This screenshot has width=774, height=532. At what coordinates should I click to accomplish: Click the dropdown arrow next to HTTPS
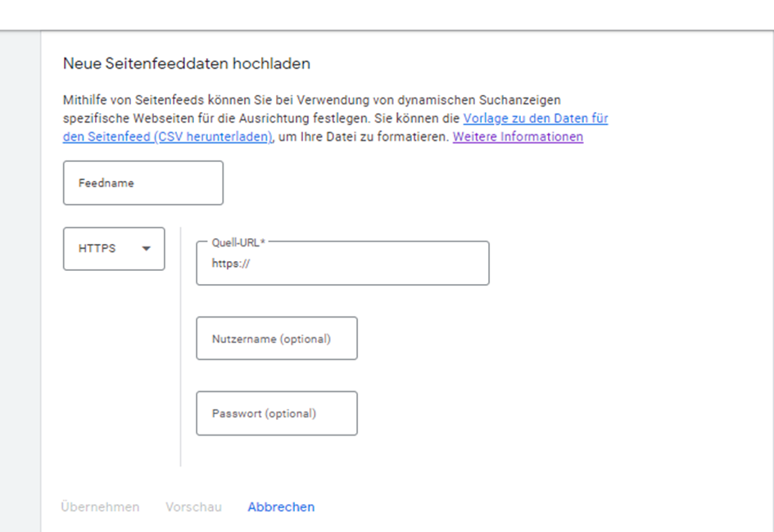(146, 249)
